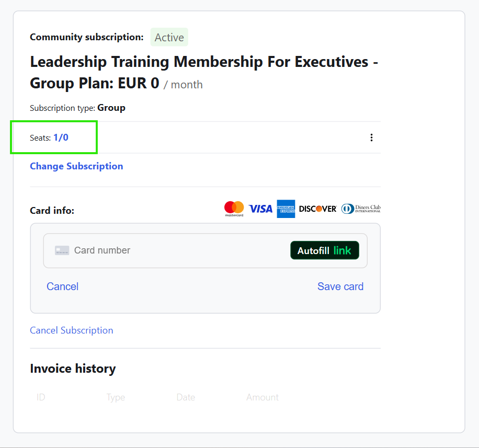Click the Diners Club International logo
The width and height of the screenshot is (479, 448).
361,209
